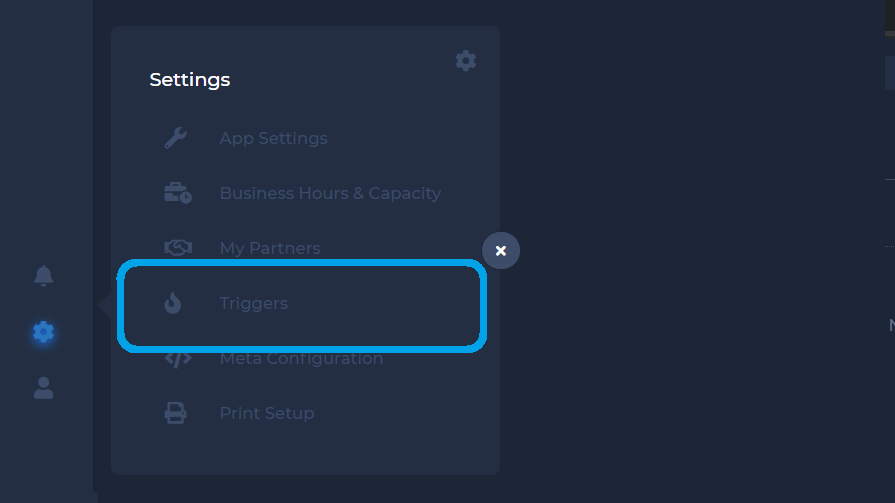The height and width of the screenshot is (503, 895).
Task: Click the flame icon for Triggers
Action: [173, 303]
